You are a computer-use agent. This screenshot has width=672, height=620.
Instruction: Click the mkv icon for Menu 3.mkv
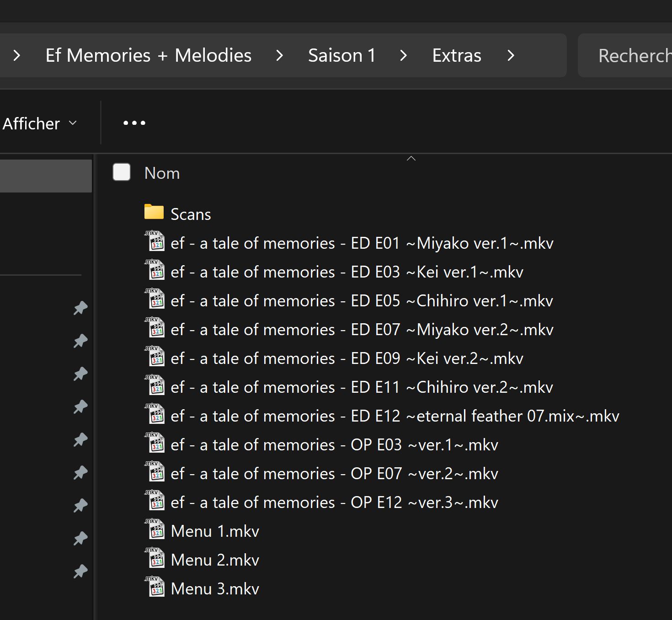[155, 588]
